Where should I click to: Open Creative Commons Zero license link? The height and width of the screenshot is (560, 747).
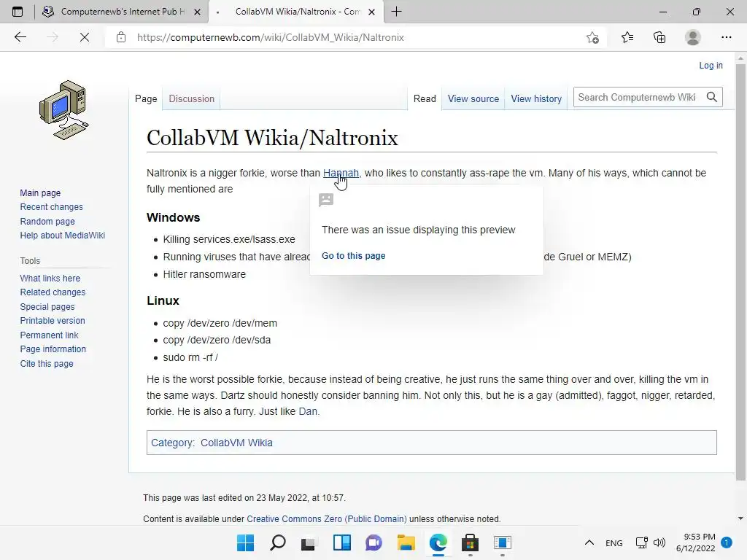click(327, 518)
